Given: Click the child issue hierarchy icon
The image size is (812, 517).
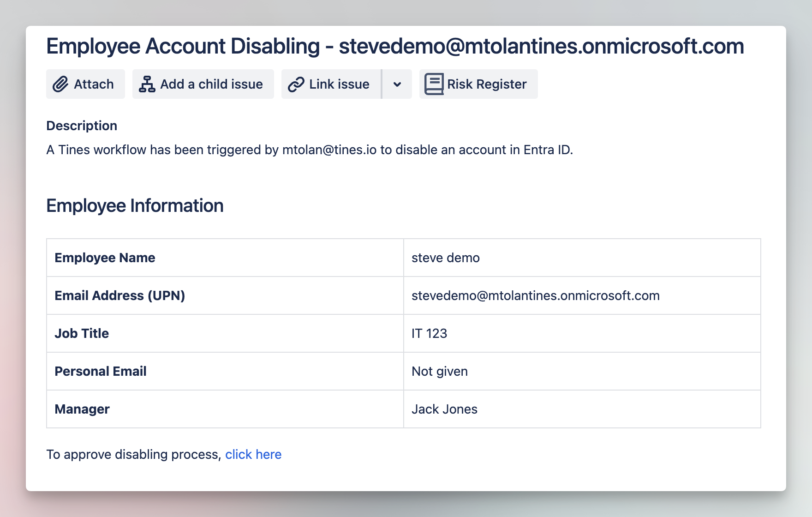Looking at the screenshot, I should coord(147,84).
